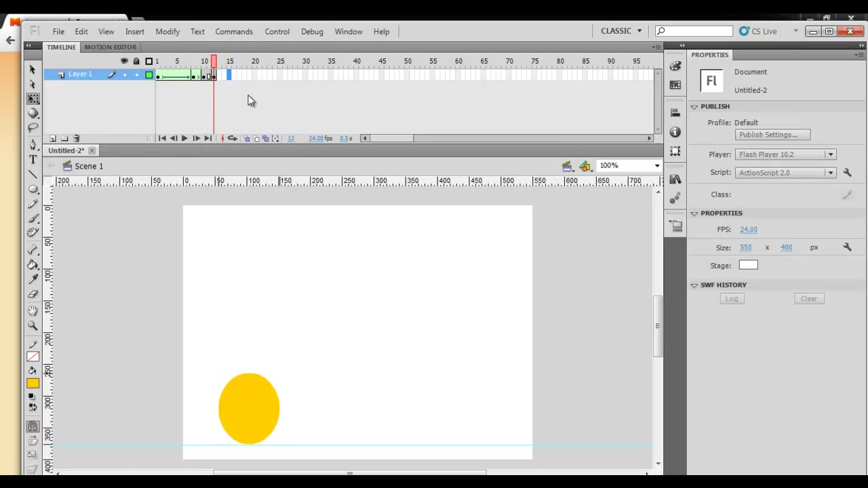The image size is (868, 488).
Task: Click the Play button in the timeline controls
Action: (184, 138)
